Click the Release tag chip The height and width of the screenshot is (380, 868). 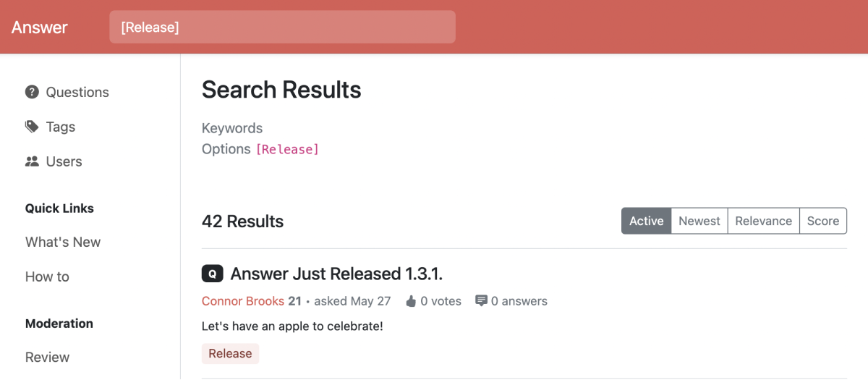230,353
